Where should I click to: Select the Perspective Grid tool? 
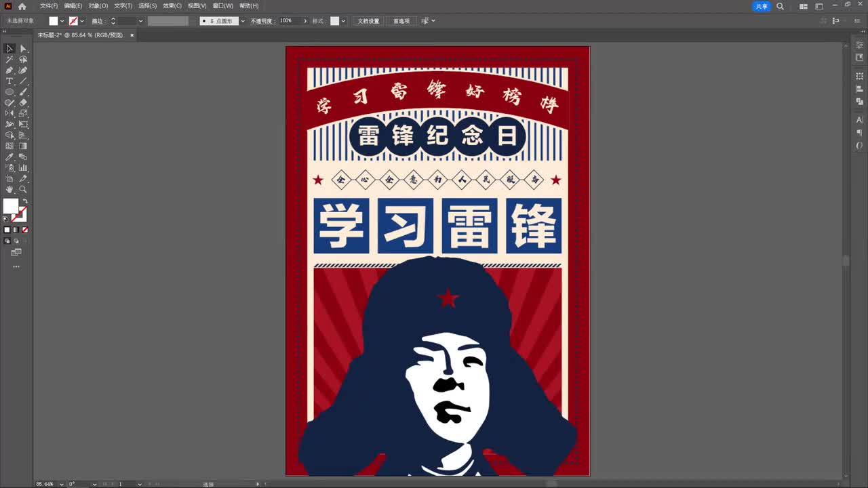tap(23, 136)
